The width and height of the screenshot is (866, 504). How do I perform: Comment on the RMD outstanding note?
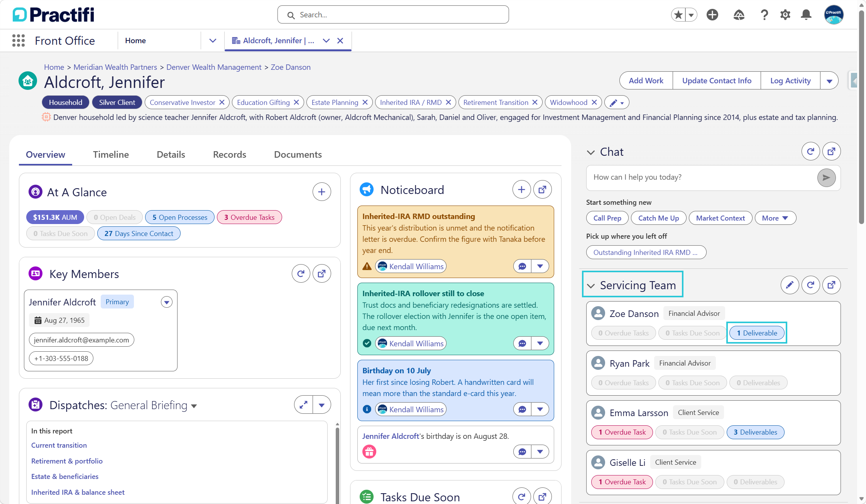coord(522,266)
